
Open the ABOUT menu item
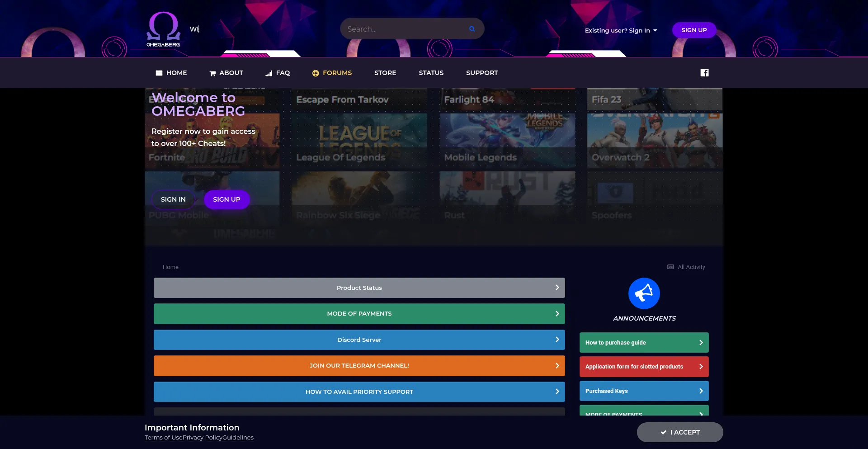(x=226, y=73)
